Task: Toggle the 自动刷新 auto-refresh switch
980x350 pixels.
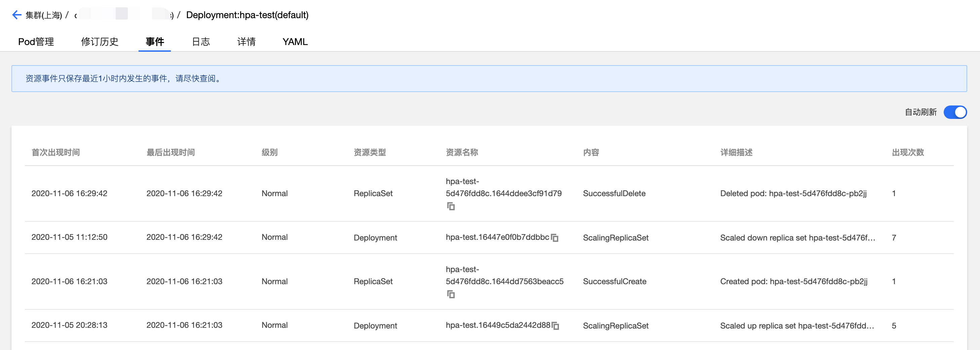Action: [x=955, y=112]
